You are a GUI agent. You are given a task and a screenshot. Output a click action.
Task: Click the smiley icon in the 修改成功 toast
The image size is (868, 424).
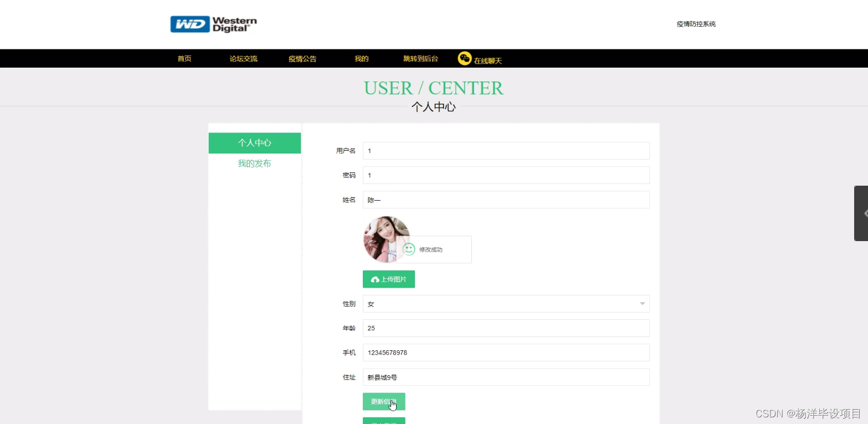[x=409, y=249]
